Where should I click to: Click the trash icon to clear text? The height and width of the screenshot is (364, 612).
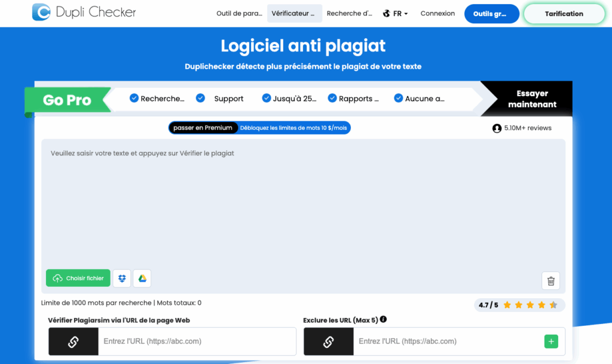click(x=550, y=280)
